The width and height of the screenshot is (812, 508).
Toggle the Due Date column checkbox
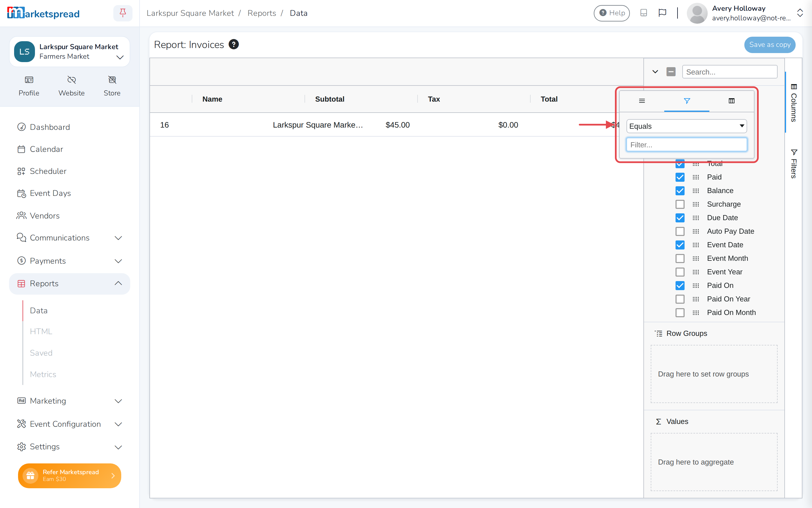point(680,218)
